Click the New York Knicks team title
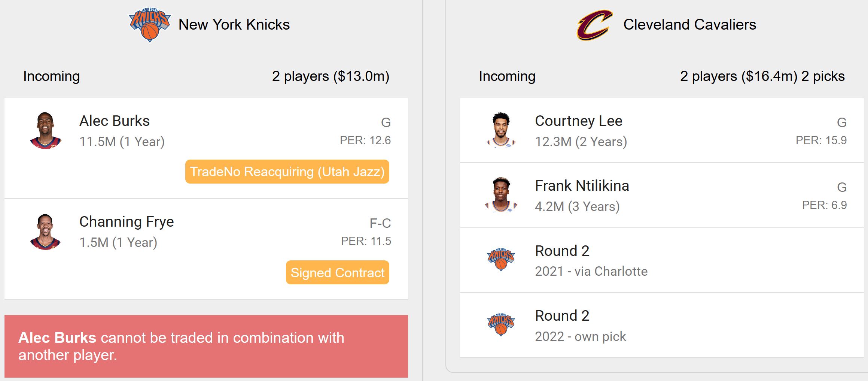The width and height of the screenshot is (868, 381). point(234,25)
